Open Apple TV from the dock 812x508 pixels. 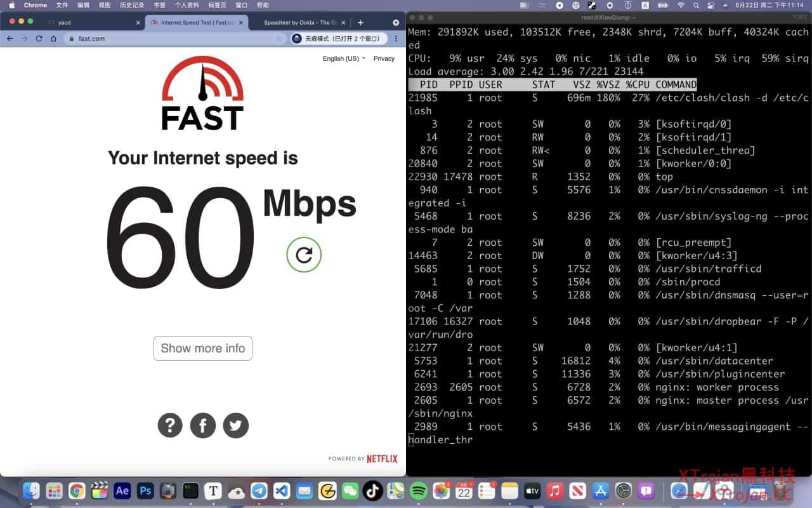[x=532, y=491]
